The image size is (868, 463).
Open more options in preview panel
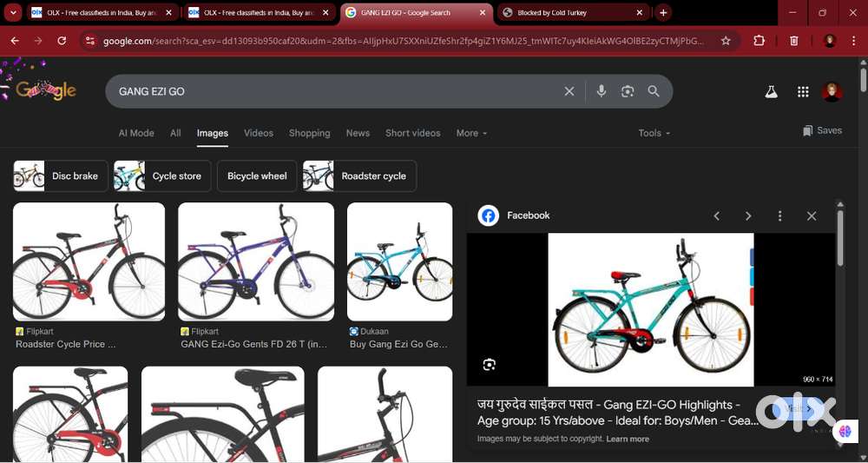pos(779,215)
